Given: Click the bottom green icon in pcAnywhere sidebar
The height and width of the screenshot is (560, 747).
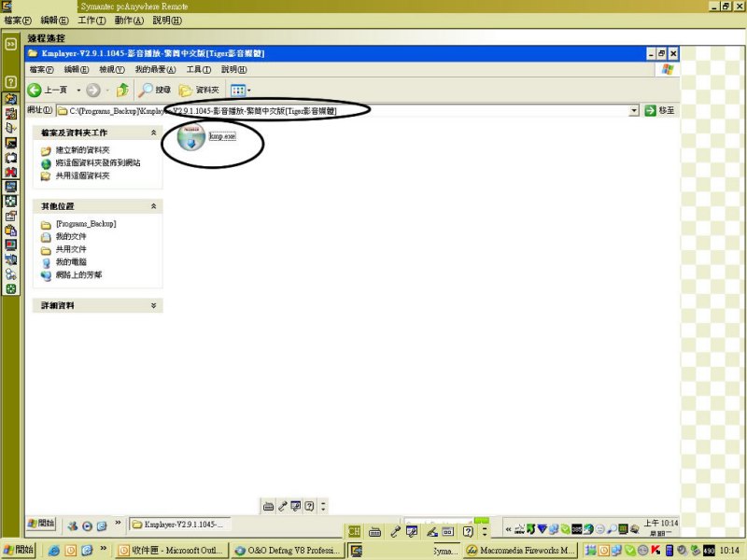Looking at the screenshot, I should pos(10,289).
